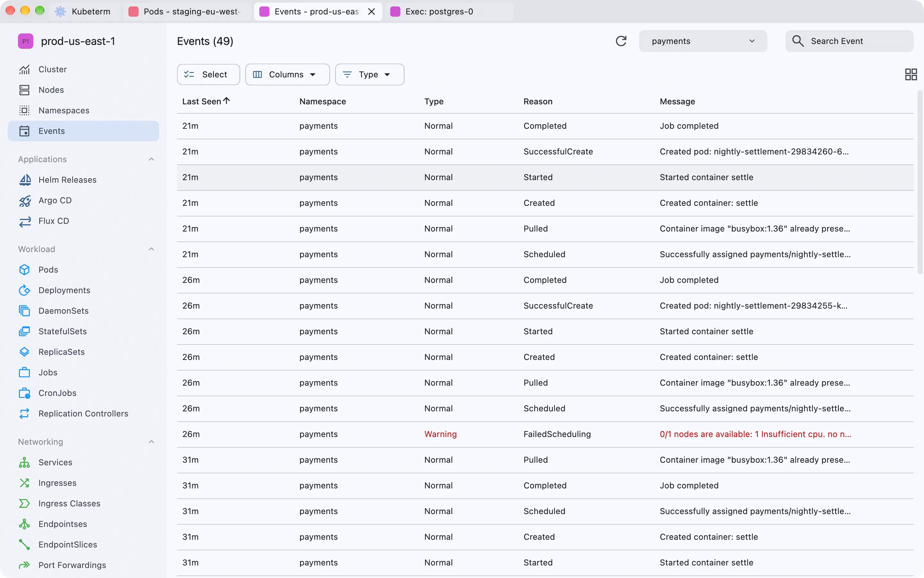Open Port Forwardings in sidebar
Viewport: 924px width, 578px height.
coord(83,565)
